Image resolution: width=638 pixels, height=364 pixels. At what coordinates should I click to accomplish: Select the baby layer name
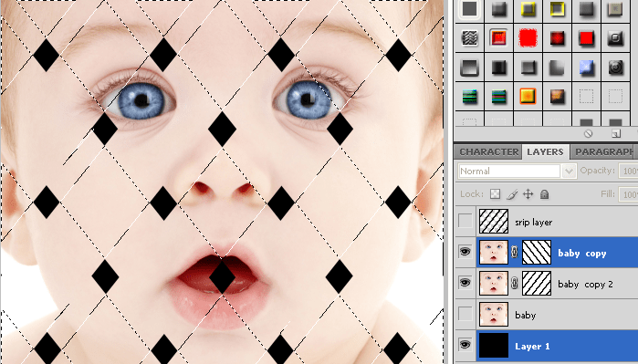[x=526, y=316]
